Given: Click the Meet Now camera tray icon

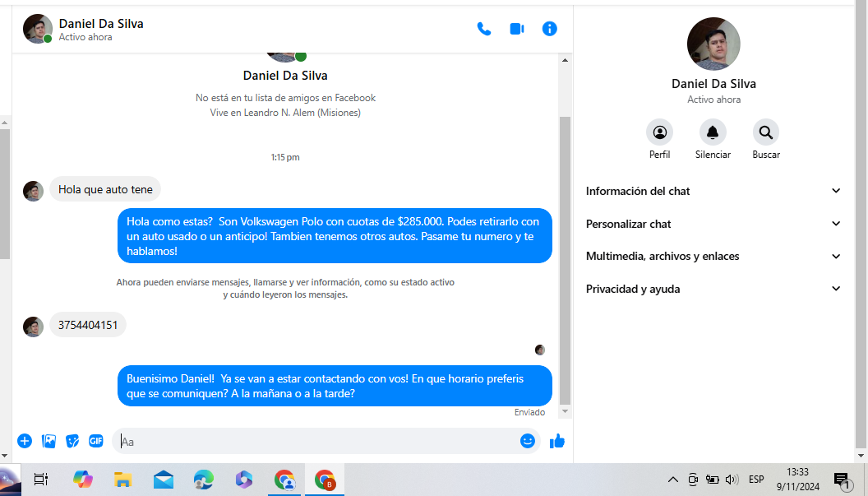Looking at the screenshot, I should pyautogui.click(x=693, y=480).
